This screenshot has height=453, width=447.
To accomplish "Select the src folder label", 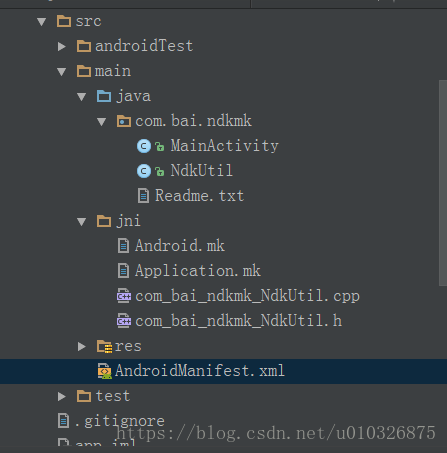I will tap(88, 21).
